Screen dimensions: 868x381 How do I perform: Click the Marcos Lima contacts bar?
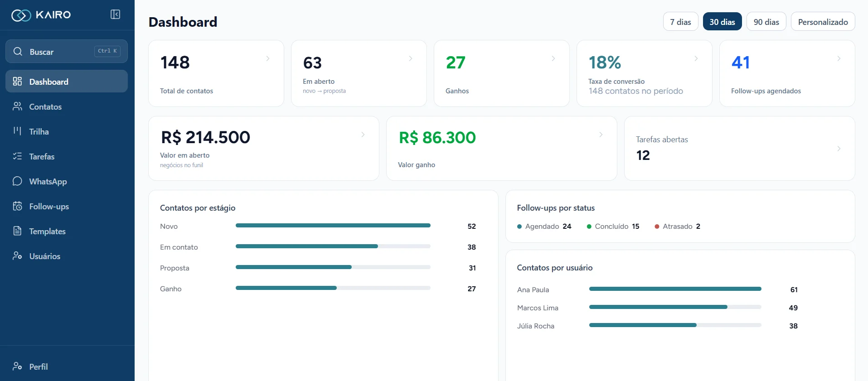coord(675,307)
